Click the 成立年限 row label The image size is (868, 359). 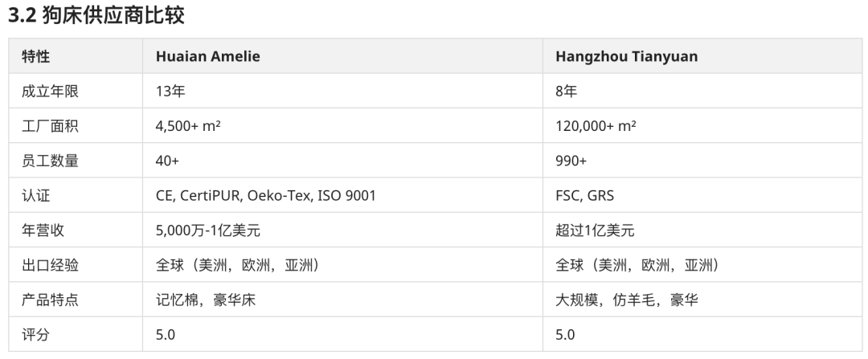76,91
